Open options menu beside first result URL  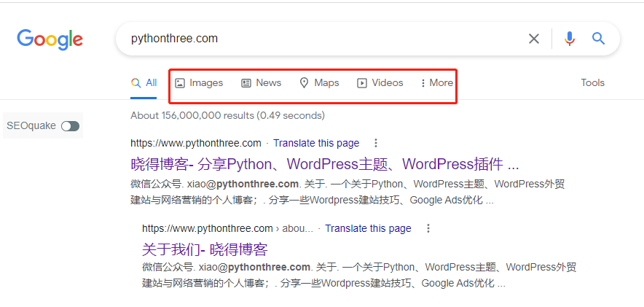coord(375,143)
